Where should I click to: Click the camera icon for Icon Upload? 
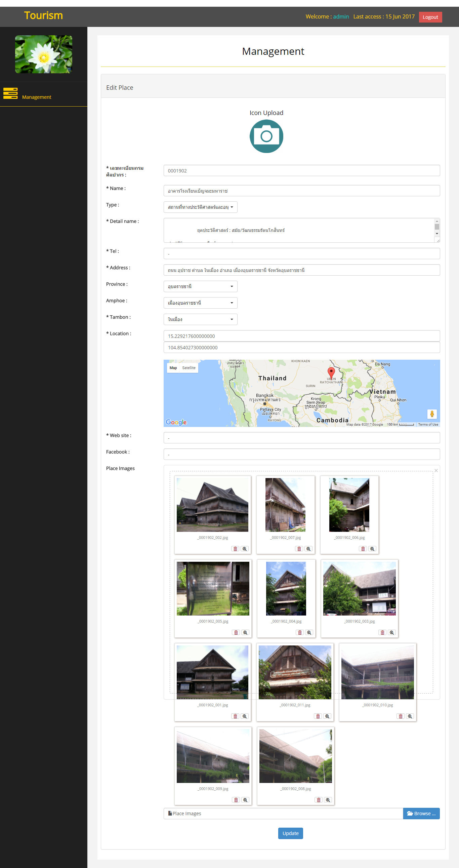[266, 136]
